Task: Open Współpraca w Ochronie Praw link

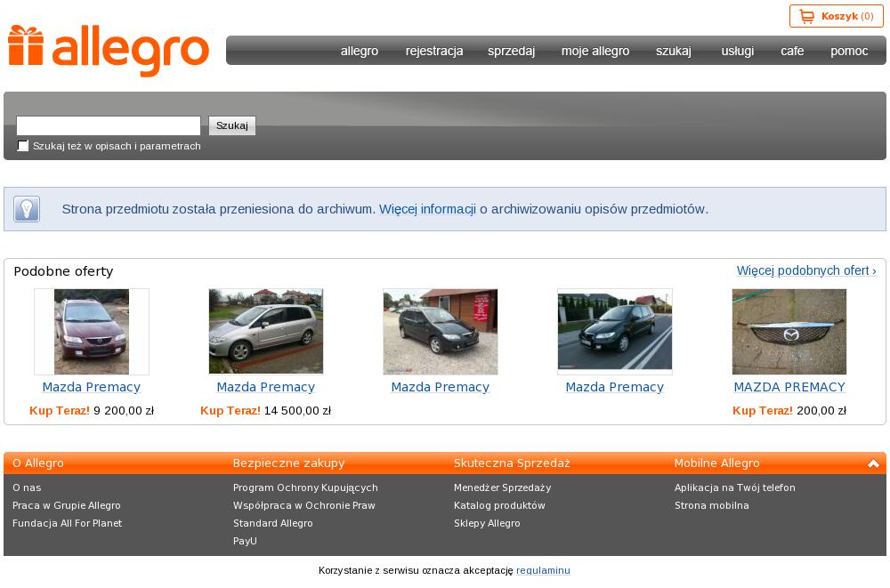Action: [x=304, y=505]
